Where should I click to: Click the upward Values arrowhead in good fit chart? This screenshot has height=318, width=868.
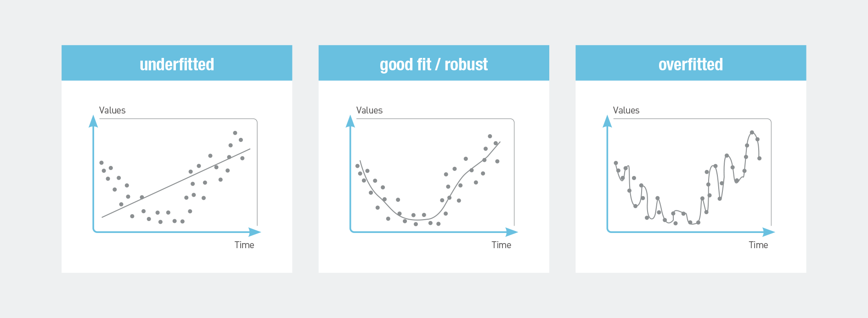350,121
